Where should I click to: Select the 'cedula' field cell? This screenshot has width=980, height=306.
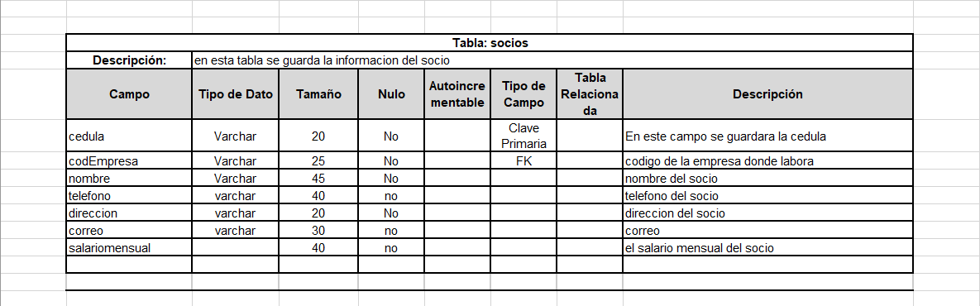tap(129, 136)
